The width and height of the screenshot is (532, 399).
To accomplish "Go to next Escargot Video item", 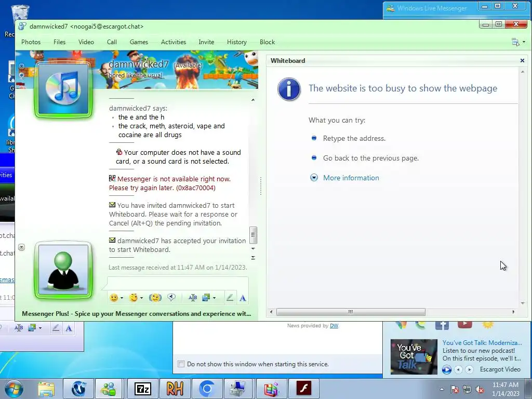I will tap(469, 369).
